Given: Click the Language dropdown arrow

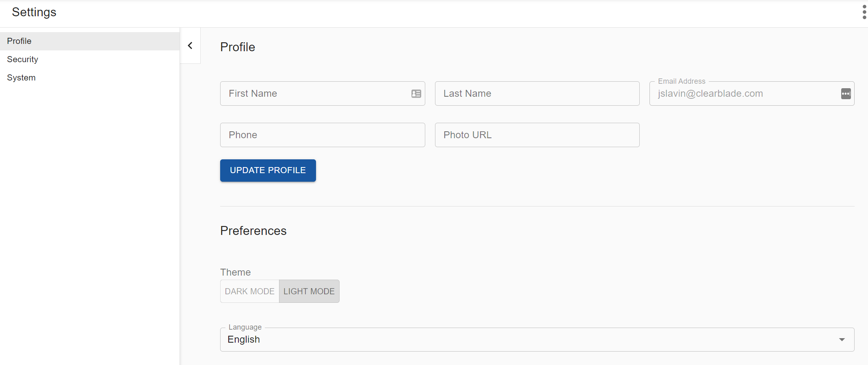Looking at the screenshot, I should pyautogui.click(x=842, y=340).
